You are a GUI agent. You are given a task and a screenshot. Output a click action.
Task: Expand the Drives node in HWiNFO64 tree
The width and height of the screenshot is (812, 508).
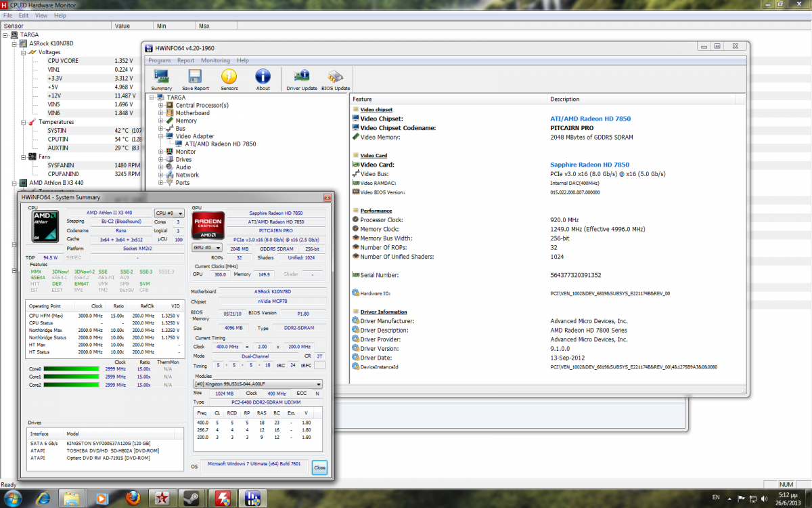pyautogui.click(x=160, y=159)
